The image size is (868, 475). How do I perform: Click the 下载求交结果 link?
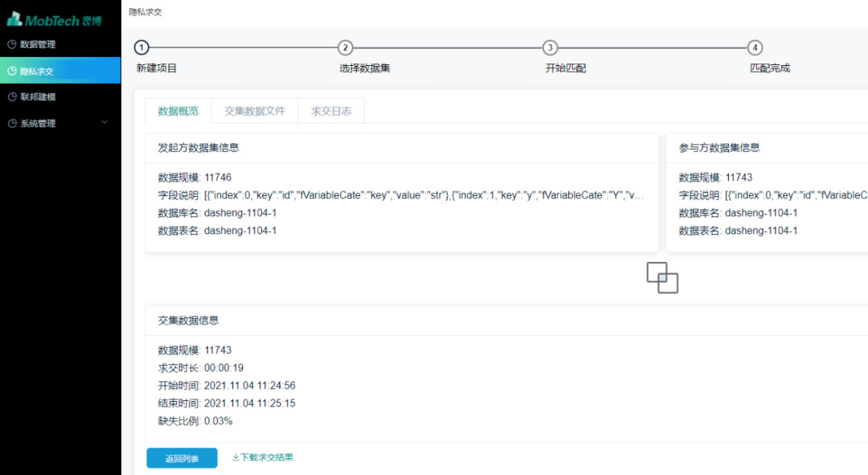point(263,457)
